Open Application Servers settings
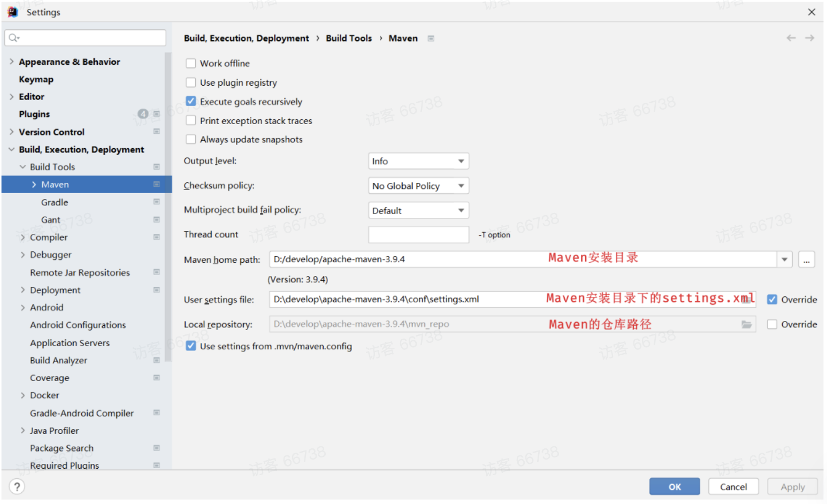Viewport: 827px width, 504px height. pyautogui.click(x=70, y=343)
